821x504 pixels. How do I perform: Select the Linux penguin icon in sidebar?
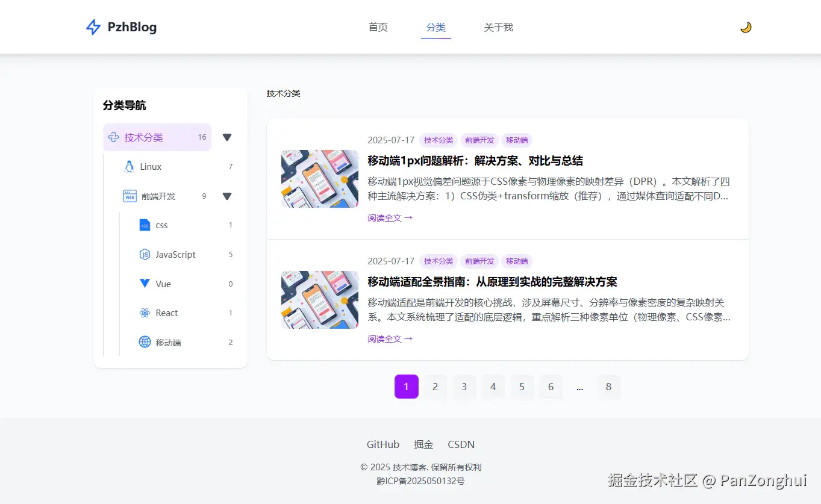129,166
